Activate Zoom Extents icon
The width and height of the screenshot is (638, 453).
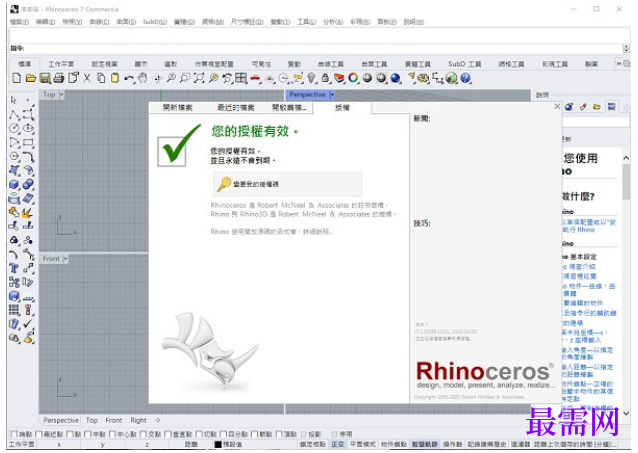click(x=199, y=78)
